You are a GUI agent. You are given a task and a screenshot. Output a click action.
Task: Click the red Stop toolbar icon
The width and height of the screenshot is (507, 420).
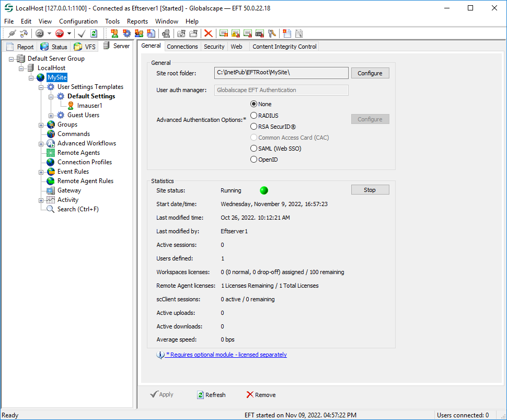pos(59,33)
